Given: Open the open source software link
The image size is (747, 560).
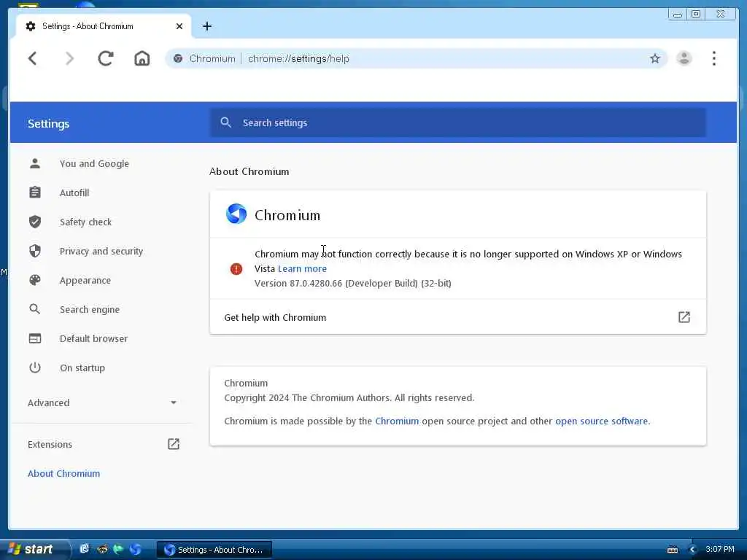Looking at the screenshot, I should point(601,421).
